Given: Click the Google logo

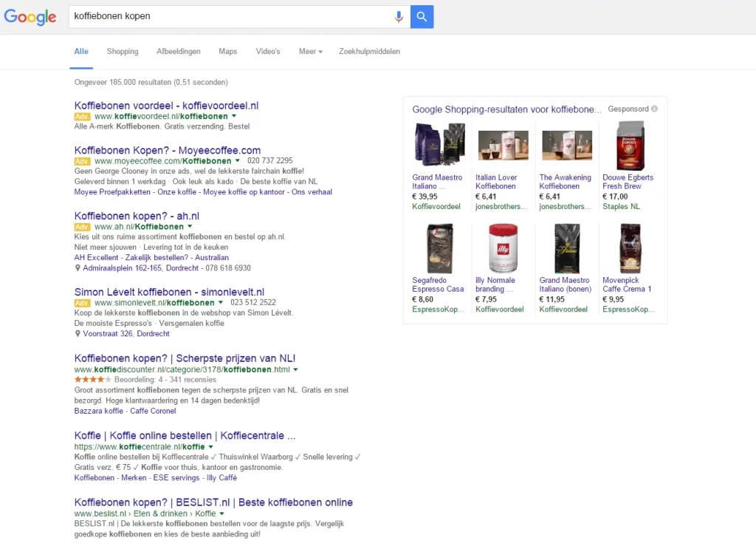Looking at the screenshot, I should 30,17.
